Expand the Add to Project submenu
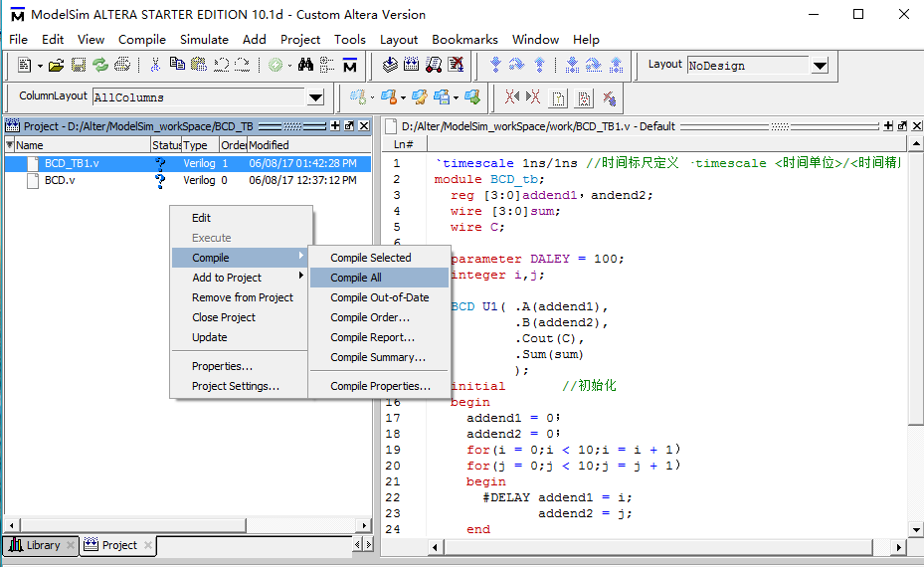This screenshot has height=567, width=924. pyautogui.click(x=240, y=278)
